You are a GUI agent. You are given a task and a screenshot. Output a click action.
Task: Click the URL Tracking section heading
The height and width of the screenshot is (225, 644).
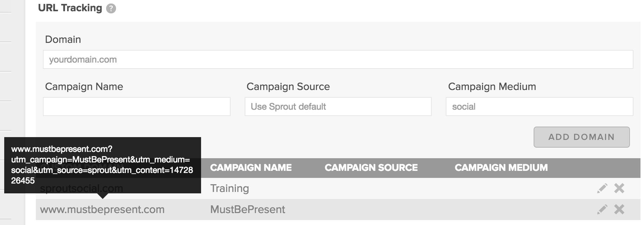click(x=70, y=8)
